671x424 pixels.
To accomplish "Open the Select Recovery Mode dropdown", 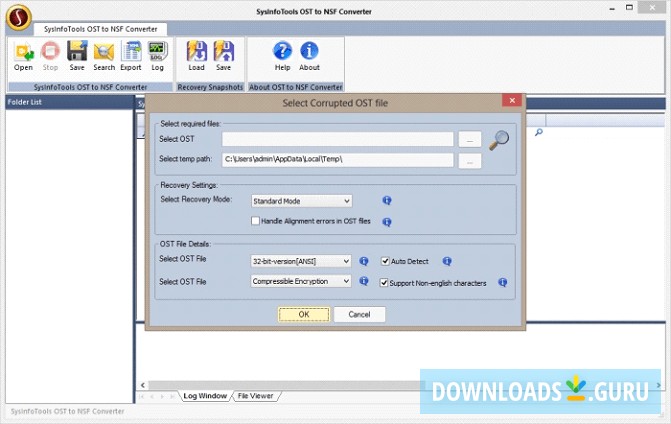I will pyautogui.click(x=301, y=201).
